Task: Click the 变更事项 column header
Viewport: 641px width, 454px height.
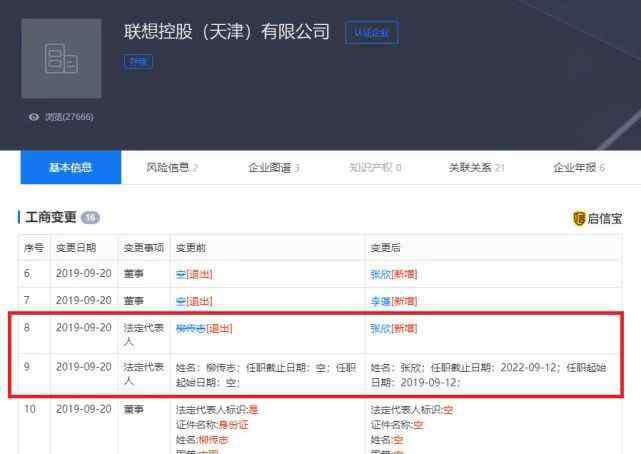Action: [143, 248]
